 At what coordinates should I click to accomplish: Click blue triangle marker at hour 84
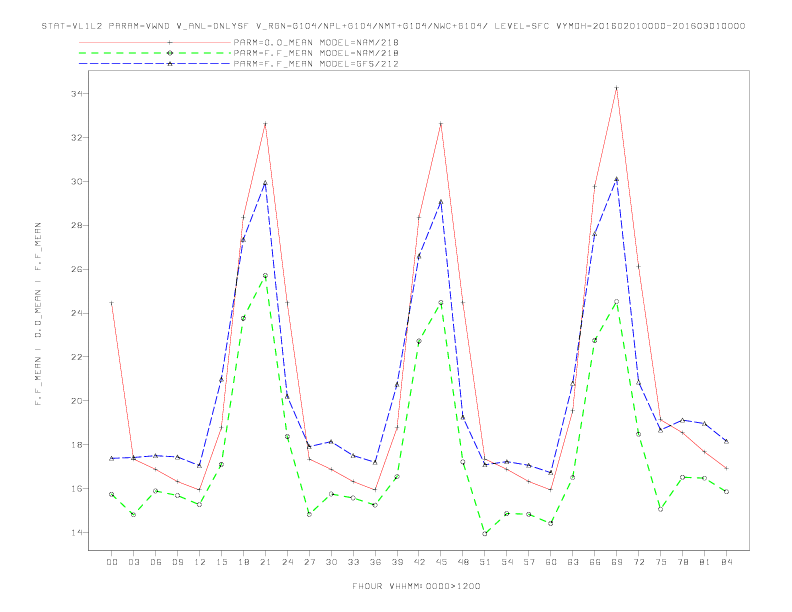pos(726,441)
